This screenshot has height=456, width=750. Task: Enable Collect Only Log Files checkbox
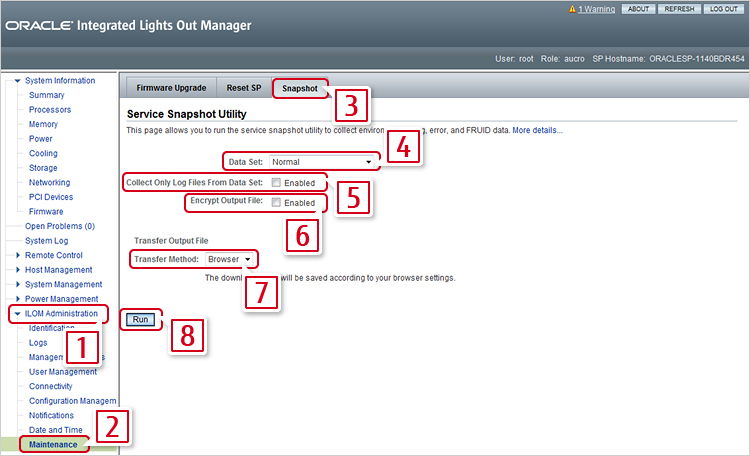[x=276, y=182]
